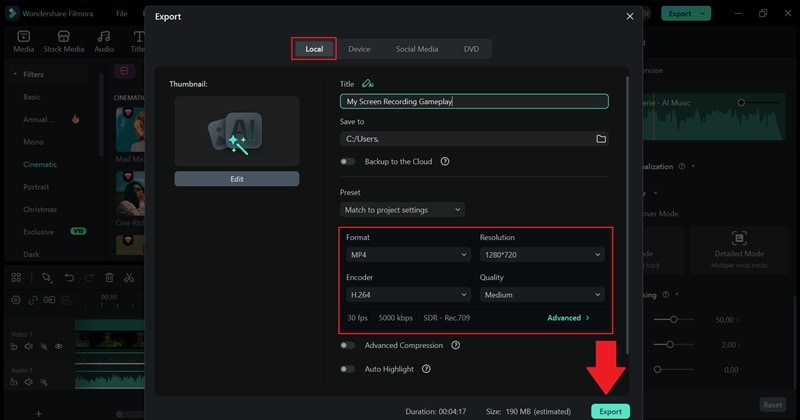Click the AI thumbnail preview image
Viewport: 800px width, 420px height.
[237, 132]
